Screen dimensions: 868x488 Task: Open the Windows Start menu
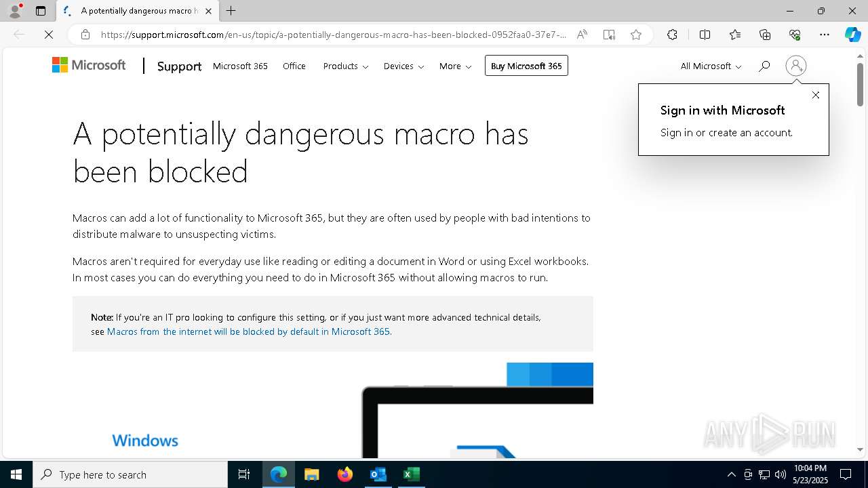16,474
